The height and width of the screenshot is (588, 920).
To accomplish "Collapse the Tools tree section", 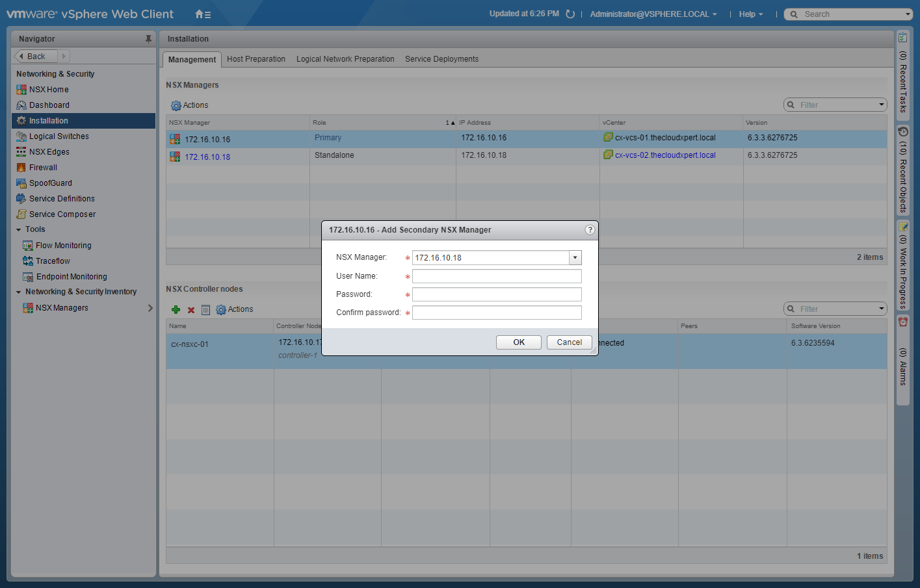I will 19,230.
